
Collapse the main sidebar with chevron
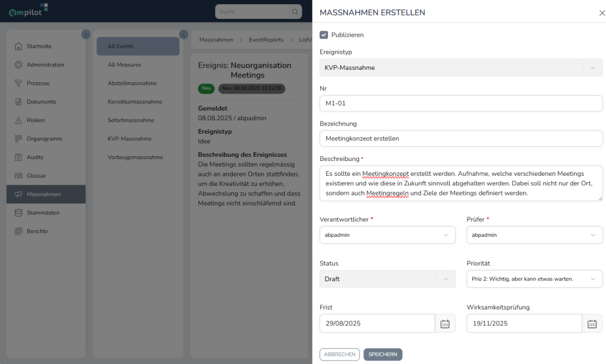(86, 35)
